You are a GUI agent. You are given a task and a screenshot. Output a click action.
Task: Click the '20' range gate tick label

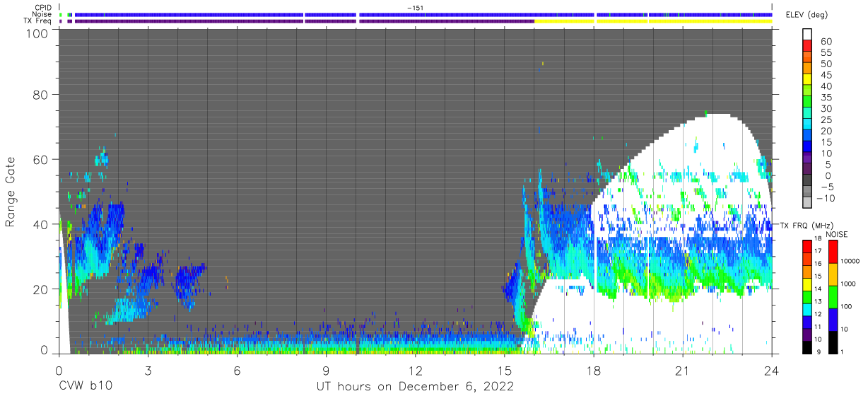42,289
